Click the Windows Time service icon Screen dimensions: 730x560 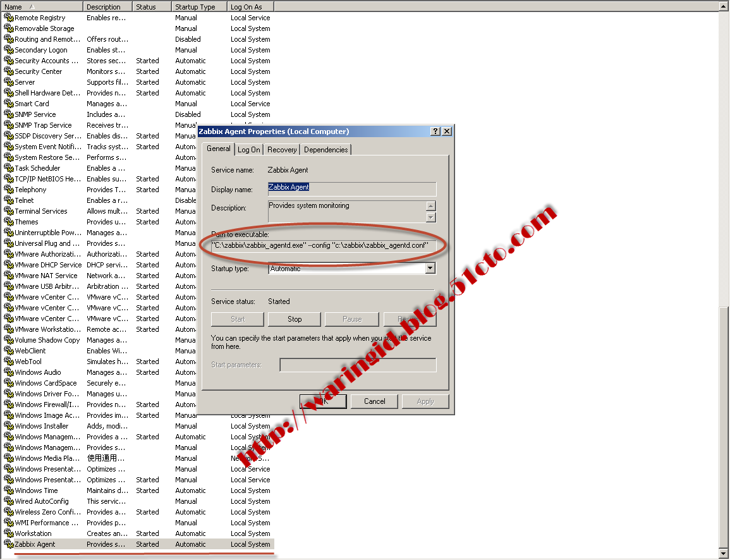coord(8,490)
